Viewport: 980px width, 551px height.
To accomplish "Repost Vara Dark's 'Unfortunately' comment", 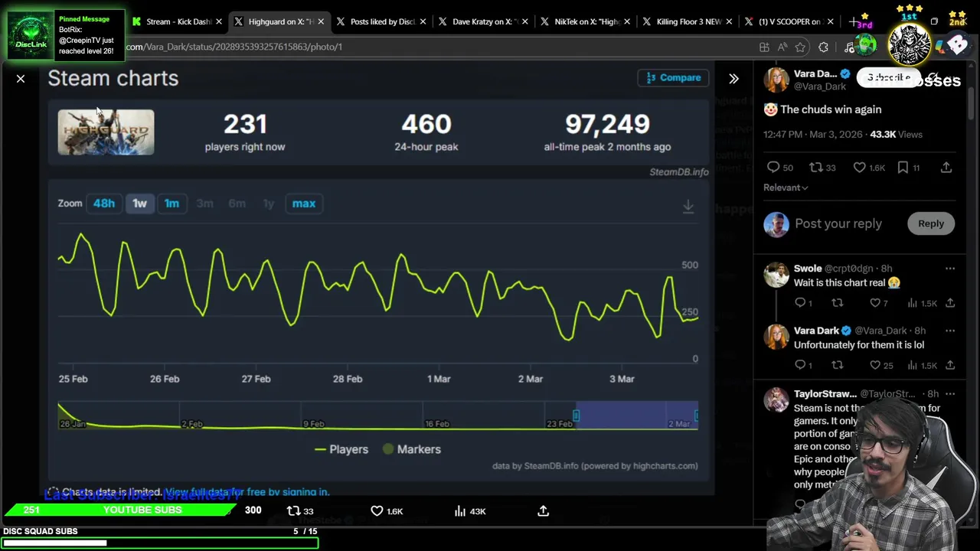I will coord(837,365).
